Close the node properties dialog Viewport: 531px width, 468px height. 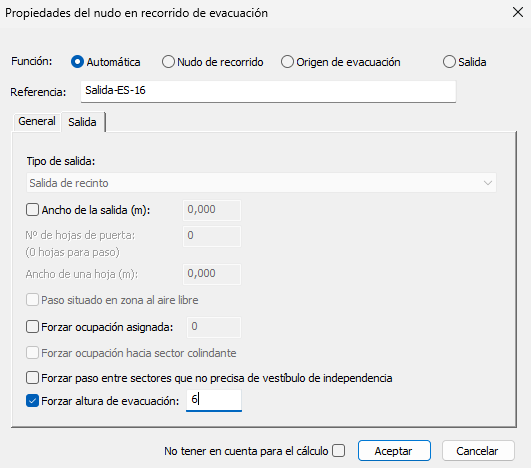[518, 13]
